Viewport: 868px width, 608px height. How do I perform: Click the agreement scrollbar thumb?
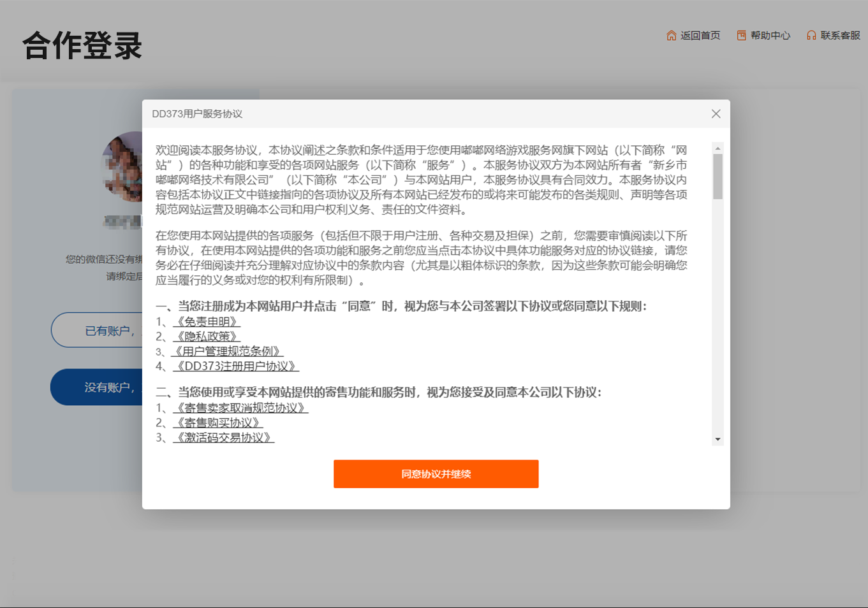pyautogui.click(x=717, y=176)
